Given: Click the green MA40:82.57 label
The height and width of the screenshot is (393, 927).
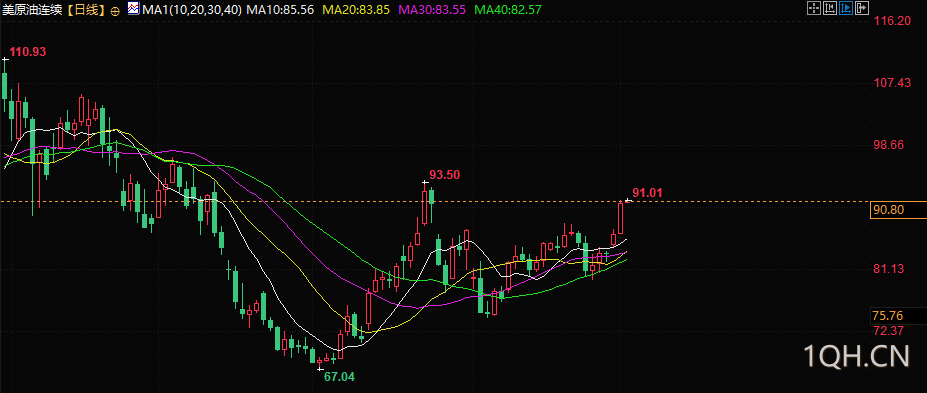Looking at the screenshot, I should 508,9.
